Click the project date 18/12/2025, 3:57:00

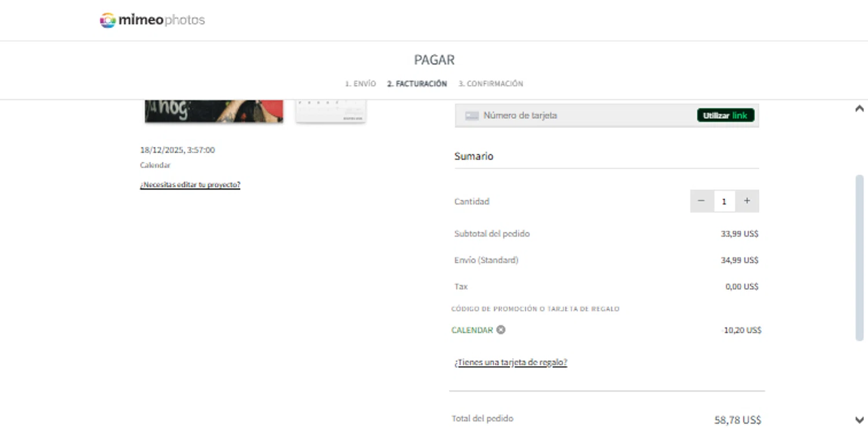[x=177, y=150]
